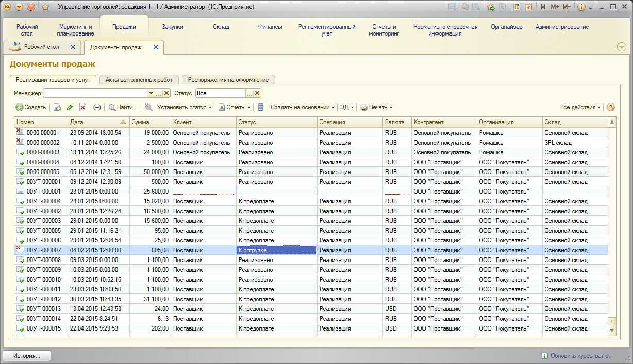The image size is (633, 364).
Task: Open the calculator from the title bar
Action: point(517,7)
